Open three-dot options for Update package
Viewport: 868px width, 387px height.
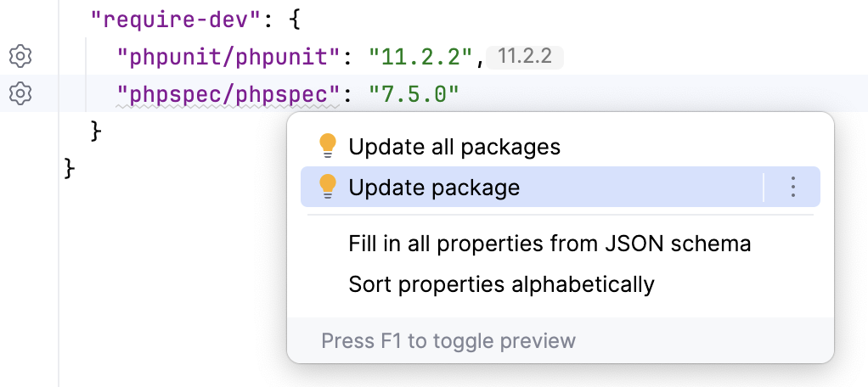(x=792, y=187)
